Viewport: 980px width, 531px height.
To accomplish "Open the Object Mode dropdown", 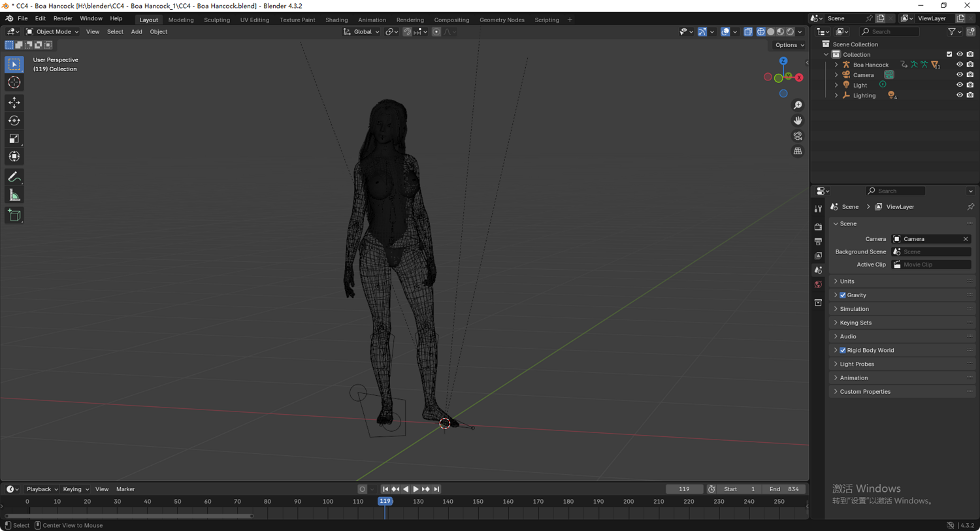I will (52, 31).
